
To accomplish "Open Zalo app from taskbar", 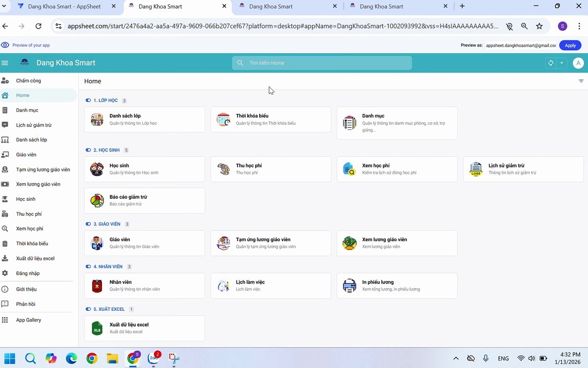I will [154, 358].
